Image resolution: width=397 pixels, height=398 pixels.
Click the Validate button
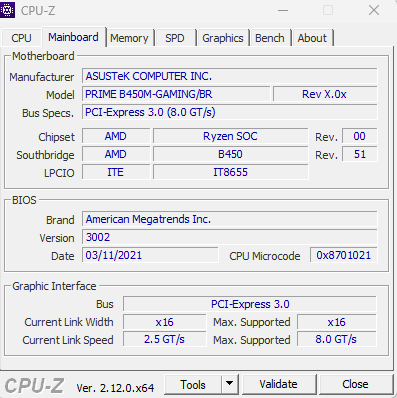coord(278,384)
